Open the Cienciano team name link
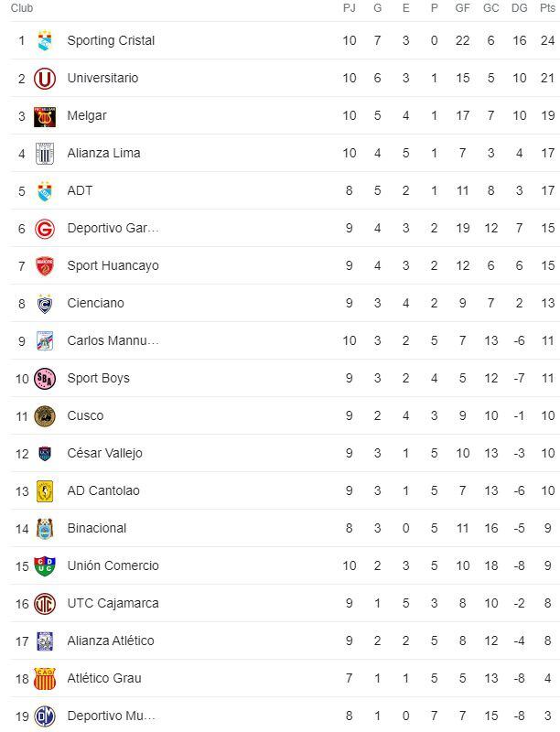The width and height of the screenshot is (560, 732). (95, 303)
